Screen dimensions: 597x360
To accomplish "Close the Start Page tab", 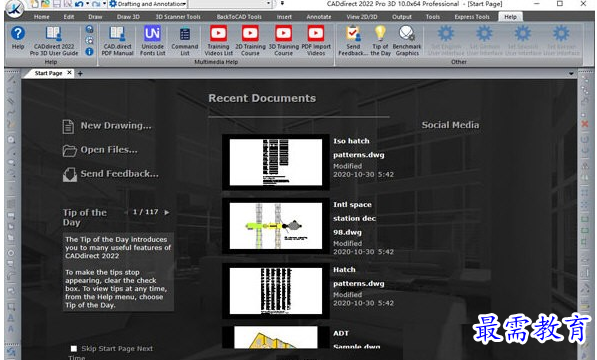I will 69,72.
